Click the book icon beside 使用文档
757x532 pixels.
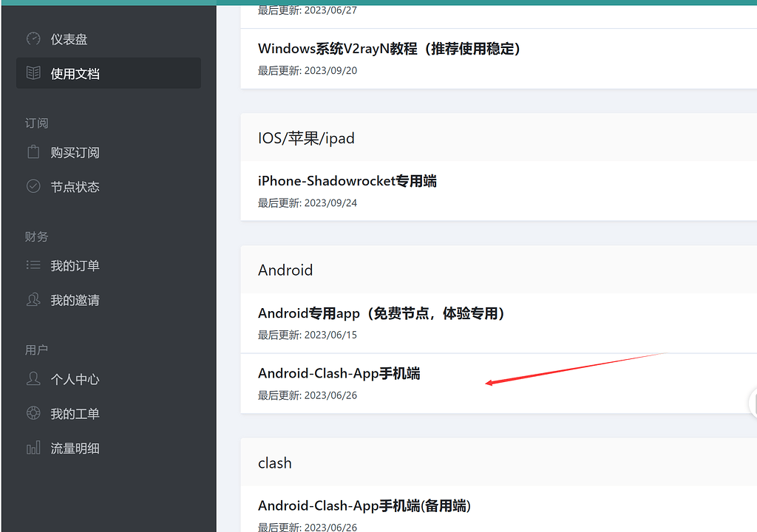pyautogui.click(x=33, y=73)
